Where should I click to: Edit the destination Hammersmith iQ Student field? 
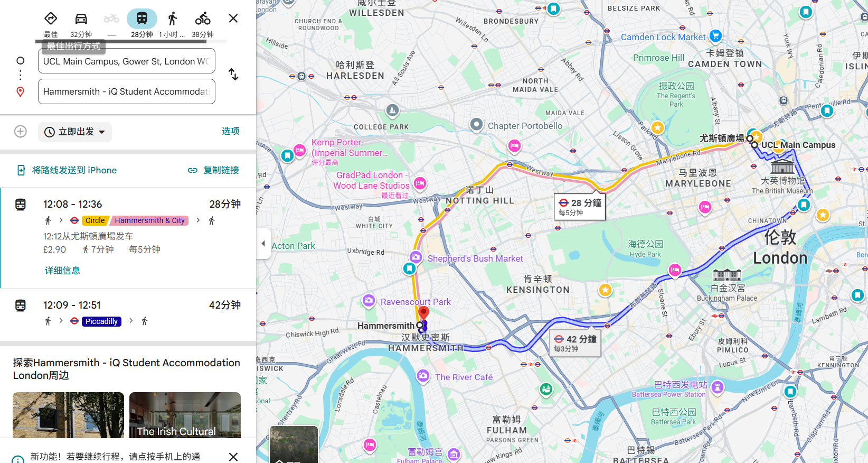(127, 91)
